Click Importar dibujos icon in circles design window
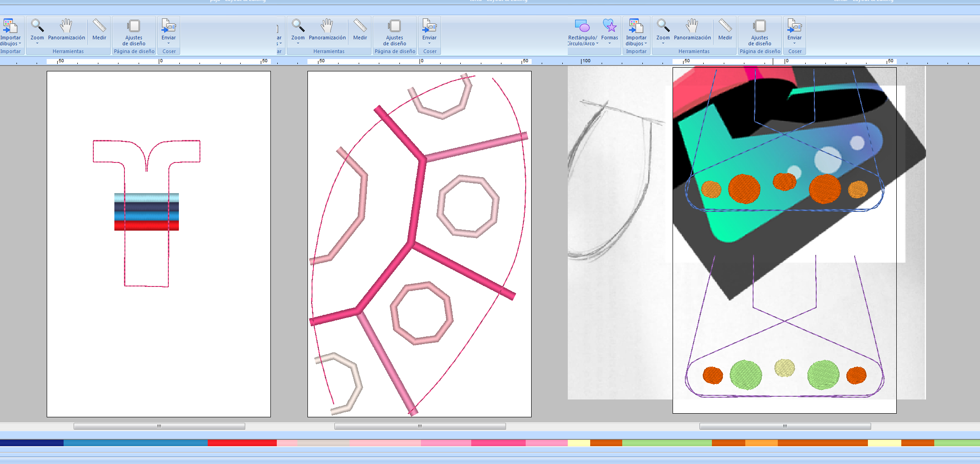Image resolution: width=980 pixels, height=464 pixels. click(636, 26)
